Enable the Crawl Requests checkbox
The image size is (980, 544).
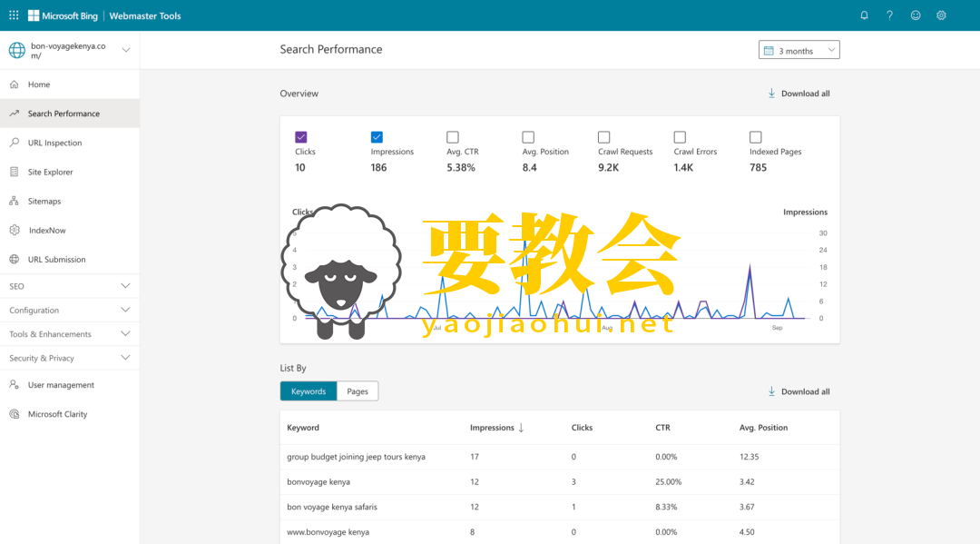point(603,137)
